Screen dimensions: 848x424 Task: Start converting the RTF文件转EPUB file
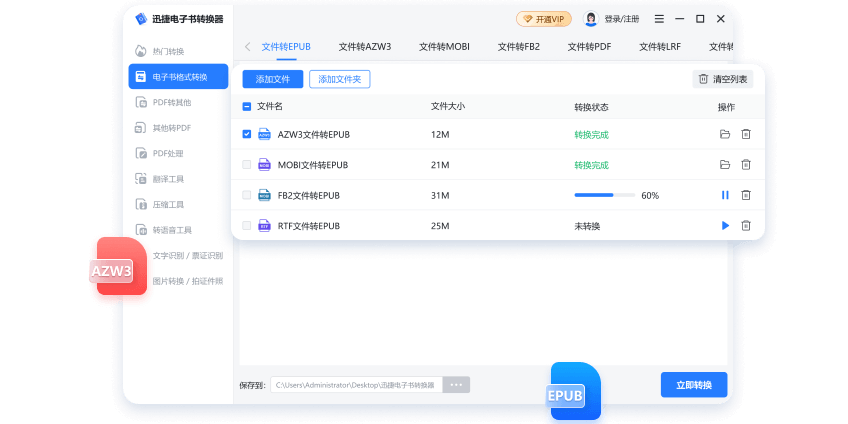pos(725,226)
